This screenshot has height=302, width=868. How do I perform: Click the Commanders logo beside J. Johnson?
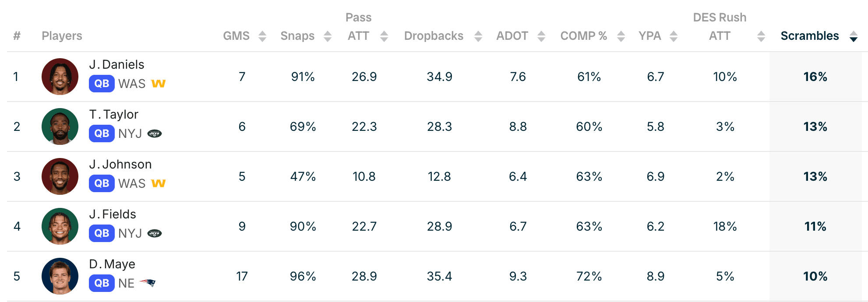pos(159,183)
